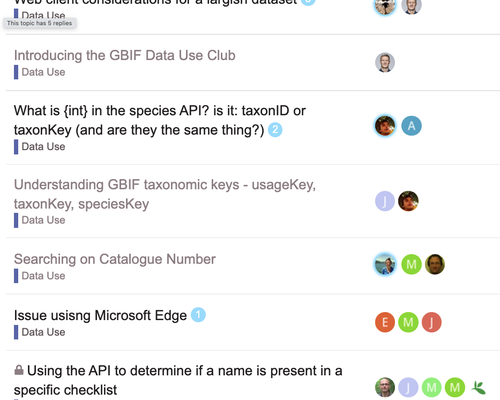
Task: Open Issue usisng Microsoft Edge topic
Action: 100,315
